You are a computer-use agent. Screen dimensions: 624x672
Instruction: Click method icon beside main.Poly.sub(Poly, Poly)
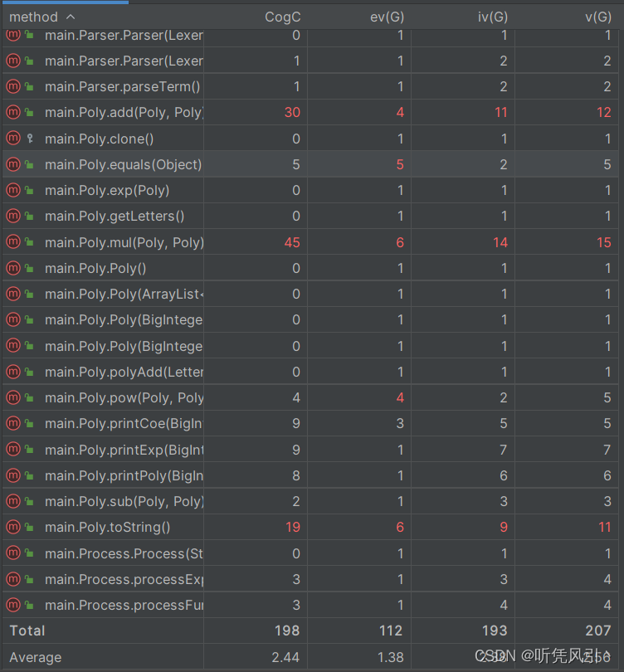pyautogui.click(x=13, y=501)
